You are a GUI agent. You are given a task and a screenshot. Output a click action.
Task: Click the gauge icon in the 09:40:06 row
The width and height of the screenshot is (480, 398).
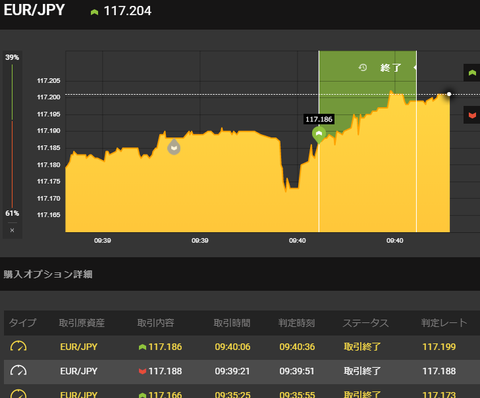pyautogui.click(x=19, y=347)
